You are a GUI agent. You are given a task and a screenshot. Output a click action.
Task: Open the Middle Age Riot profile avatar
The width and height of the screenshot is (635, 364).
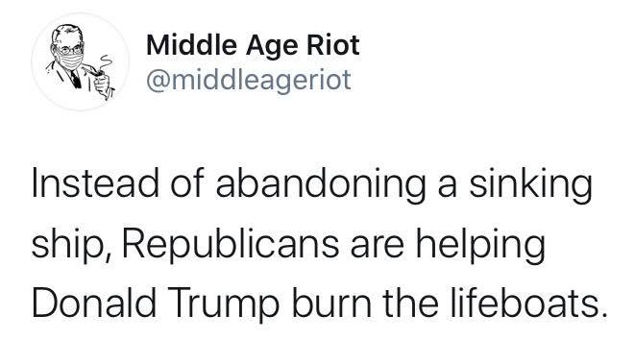(x=80, y=62)
